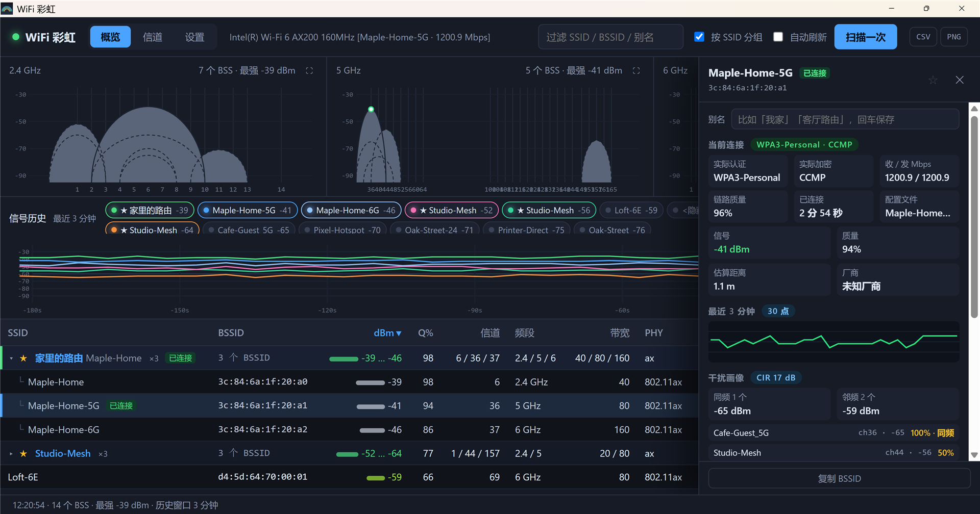Export image with the PNG button
980x514 pixels.
point(954,37)
